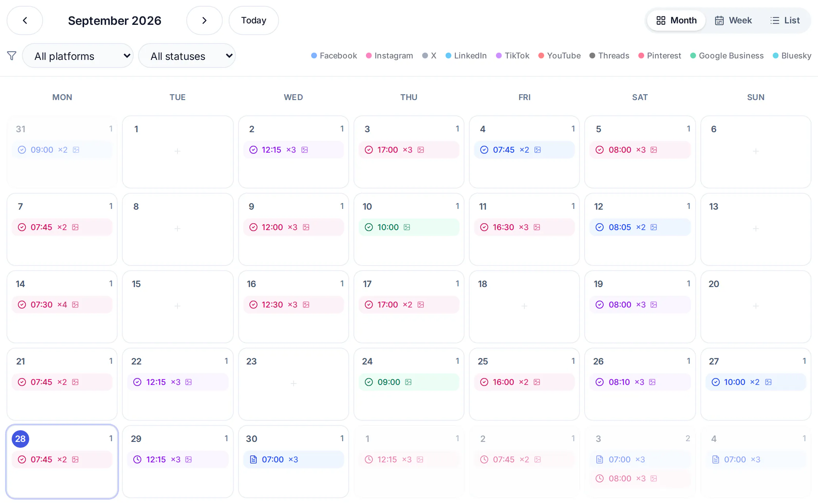Click post count 2 on October 3
Screen dimensions: 818x504
point(688,438)
